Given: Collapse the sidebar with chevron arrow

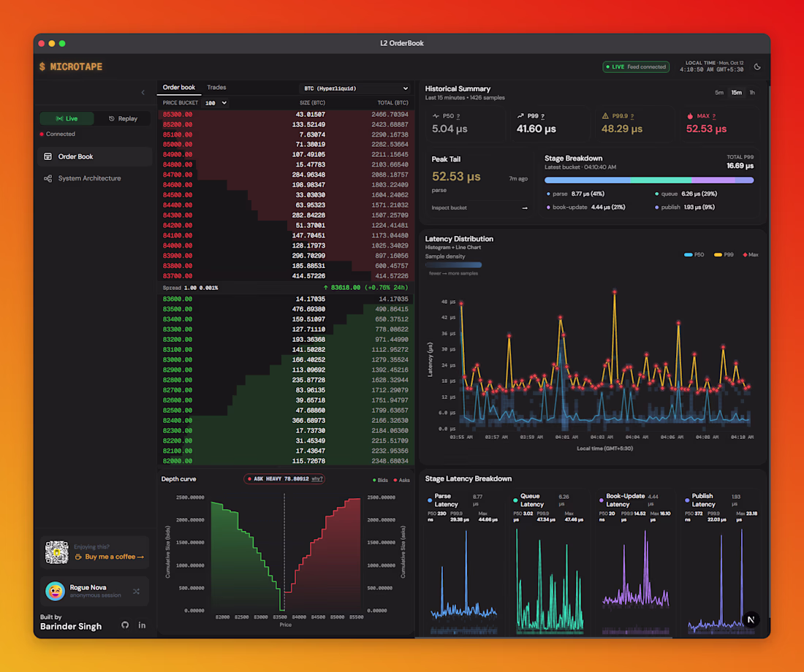Looking at the screenshot, I should click(x=143, y=92).
